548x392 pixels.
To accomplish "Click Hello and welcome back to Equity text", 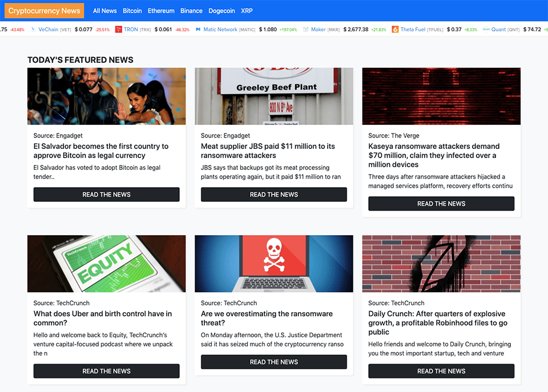I will pyautogui.click(x=103, y=344).
